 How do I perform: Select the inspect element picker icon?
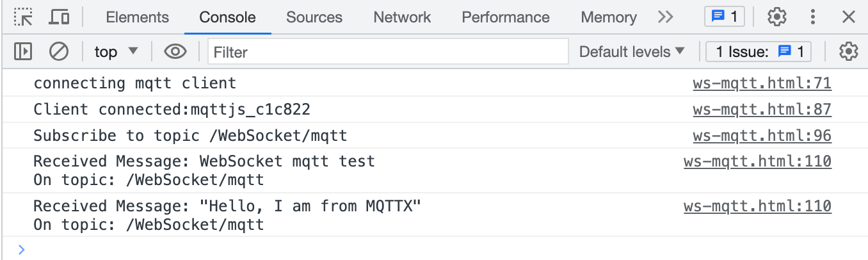click(x=24, y=17)
